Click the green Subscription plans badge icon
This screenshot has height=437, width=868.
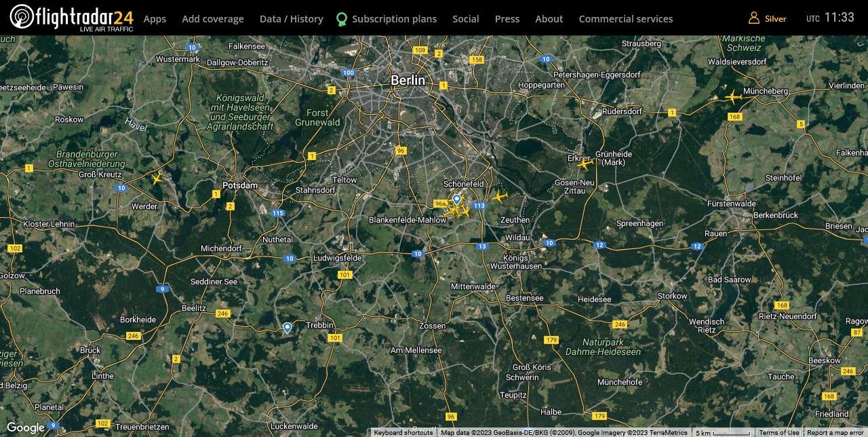pos(341,18)
